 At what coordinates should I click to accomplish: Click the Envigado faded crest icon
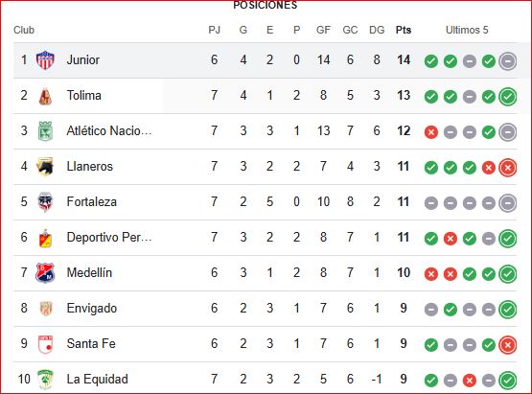tap(45, 309)
